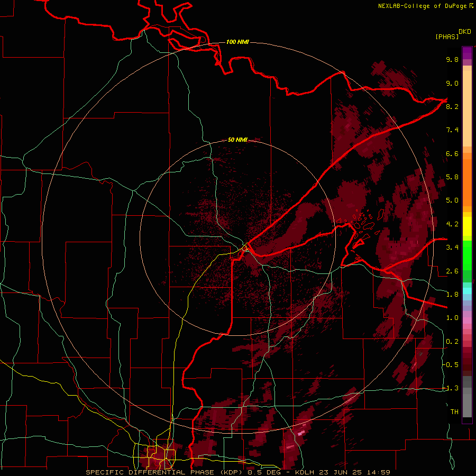The height and width of the screenshot is (476, 476).
Task: Click the -0.5 value on the color scale
Action: [451, 365]
